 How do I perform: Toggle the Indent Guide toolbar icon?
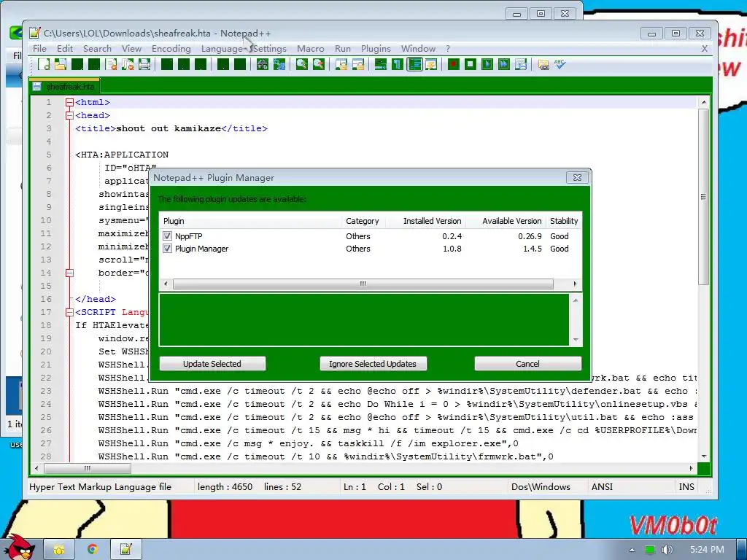tap(414, 64)
